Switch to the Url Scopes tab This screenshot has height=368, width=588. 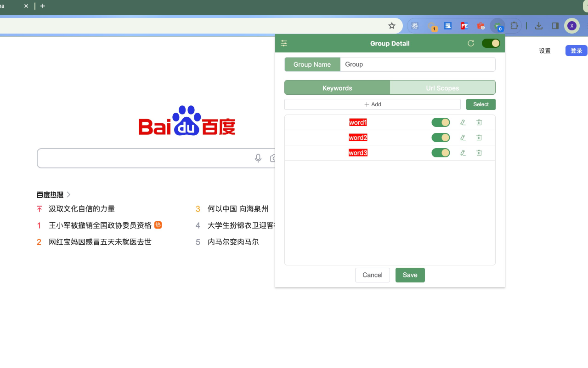(442, 87)
